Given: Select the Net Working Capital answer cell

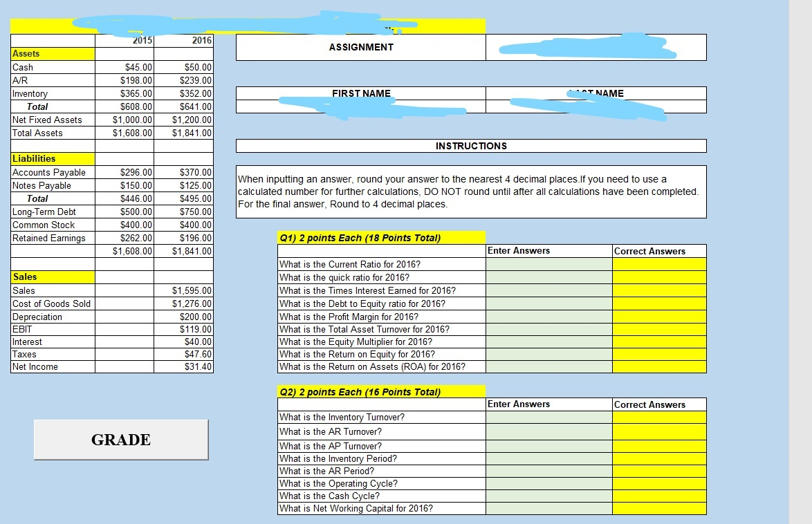Looking at the screenshot, I should 548,509.
